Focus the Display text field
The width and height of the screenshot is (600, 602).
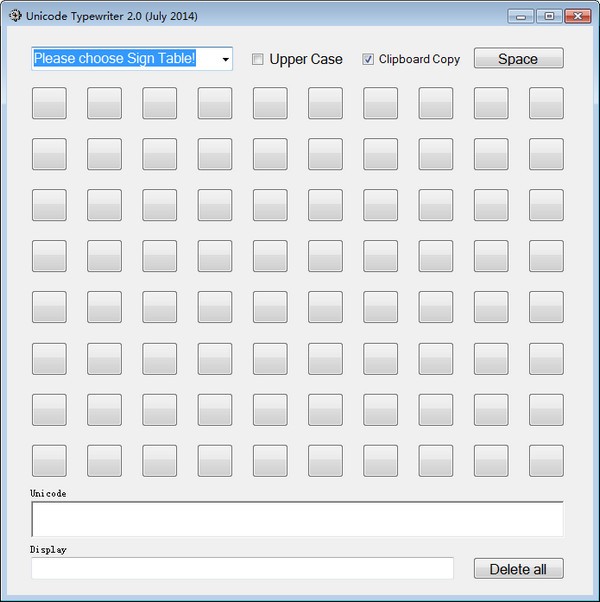(x=242, y=568)
